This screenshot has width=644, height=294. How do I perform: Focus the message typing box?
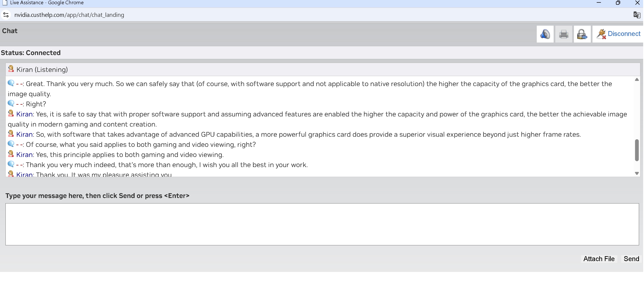pos(322,224)
